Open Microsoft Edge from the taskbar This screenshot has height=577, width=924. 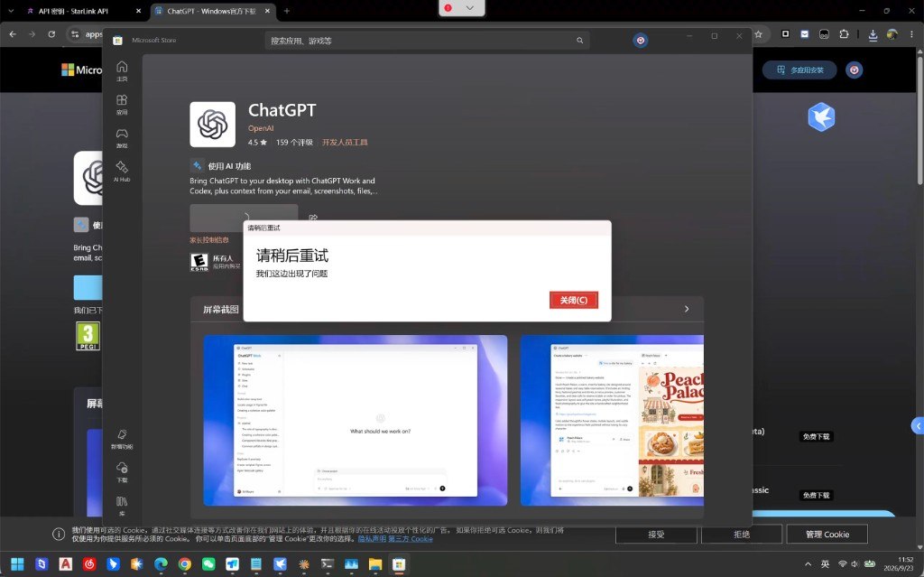(x=161, y=564)
